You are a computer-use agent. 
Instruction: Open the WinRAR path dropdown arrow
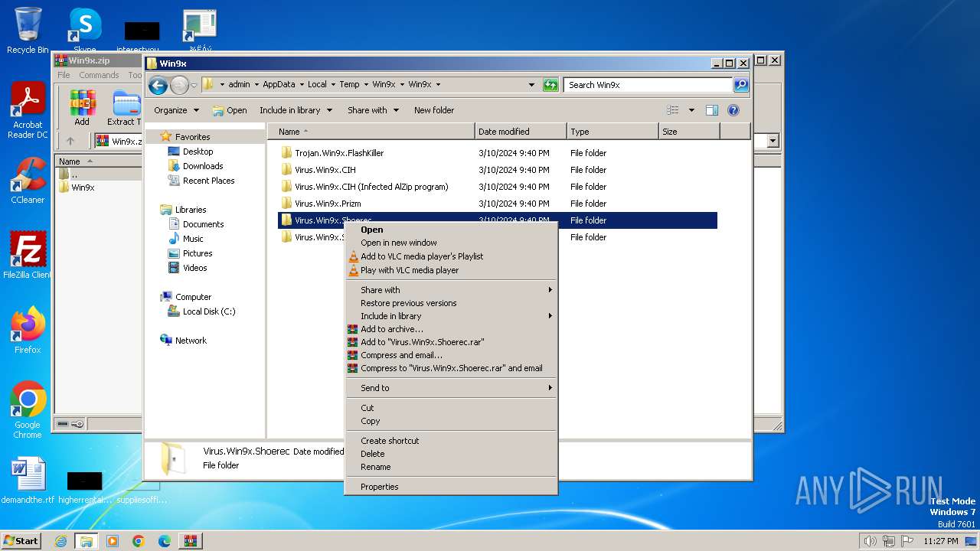click(x=773, y=141)
